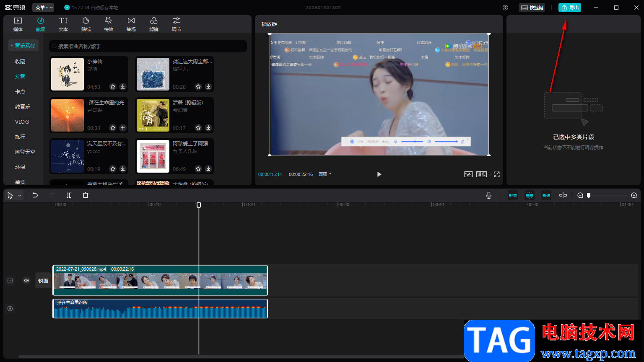Redo the last edit
Screen dimensions: 644x362
coord(52,195)
